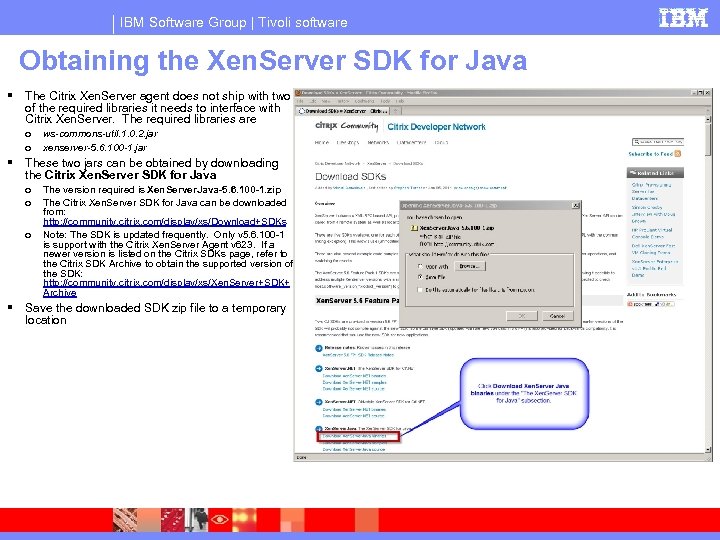Click the browser scrollbar up arrow
Screen dimensions: 720x540
[x=708, y=119]
